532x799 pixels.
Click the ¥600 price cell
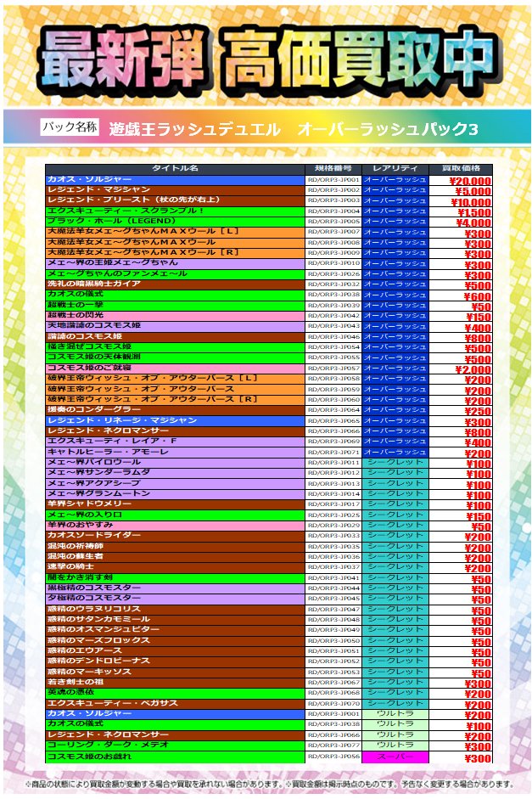[x=461, y=295]
